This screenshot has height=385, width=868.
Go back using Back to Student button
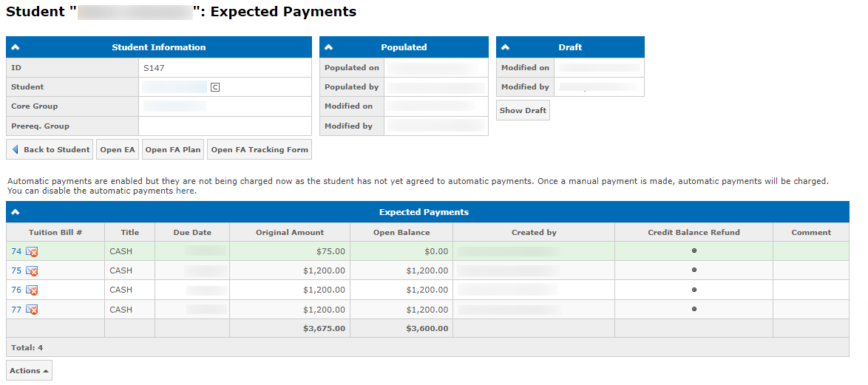pos(50,149)
